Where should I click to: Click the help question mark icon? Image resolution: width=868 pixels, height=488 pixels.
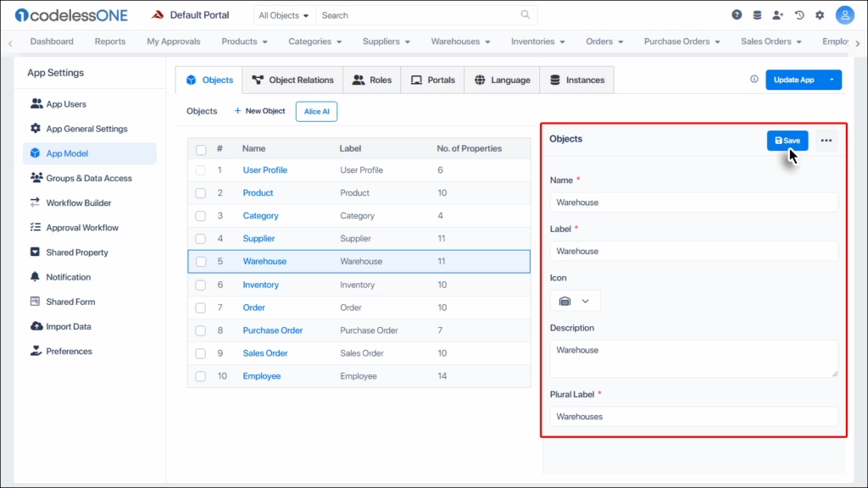[x=737, y=15]
